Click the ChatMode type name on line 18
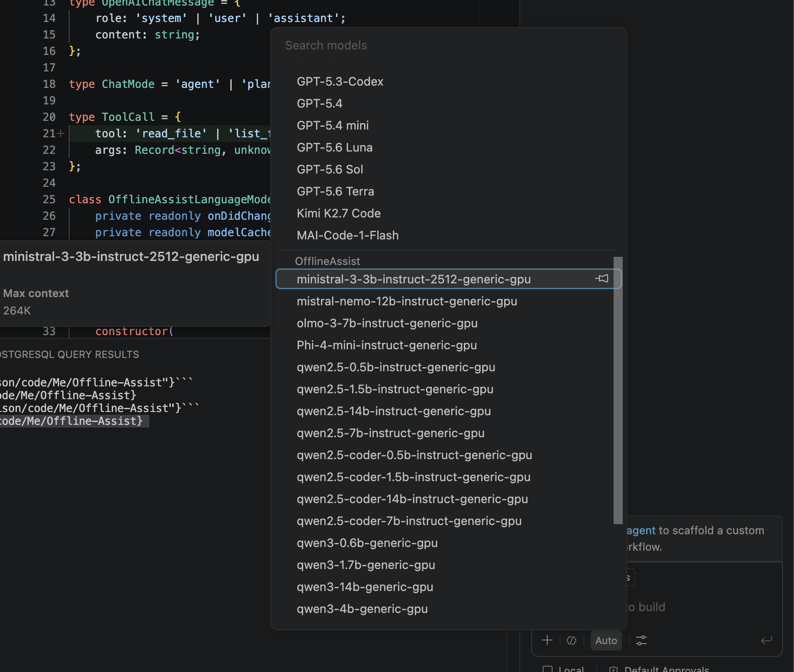Screen dimensions: 794x672 (128, 84)
